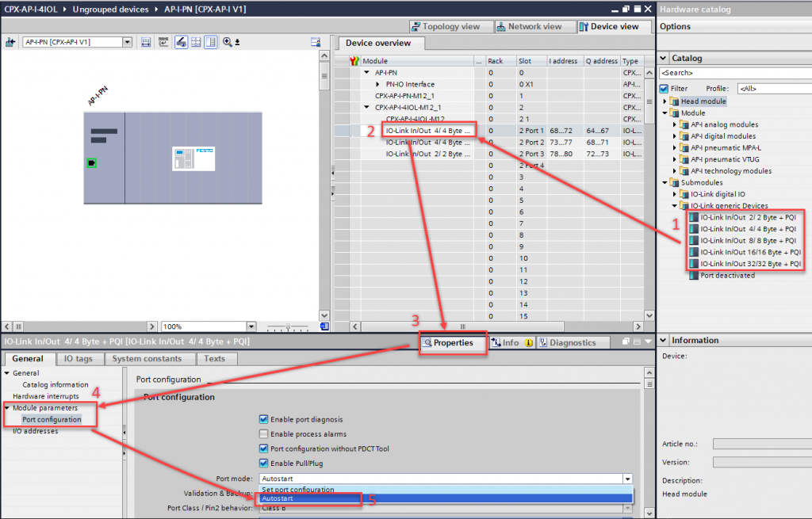Collapse the Module parameters tree node
812x519 pixels.
pyautogui.click(x=7, y=408)
